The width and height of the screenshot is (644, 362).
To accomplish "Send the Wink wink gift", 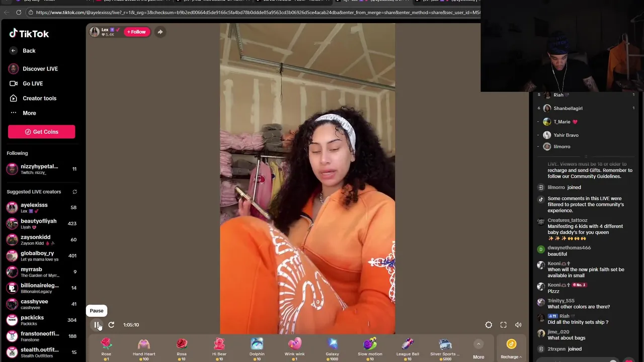I will click(294, 349).
